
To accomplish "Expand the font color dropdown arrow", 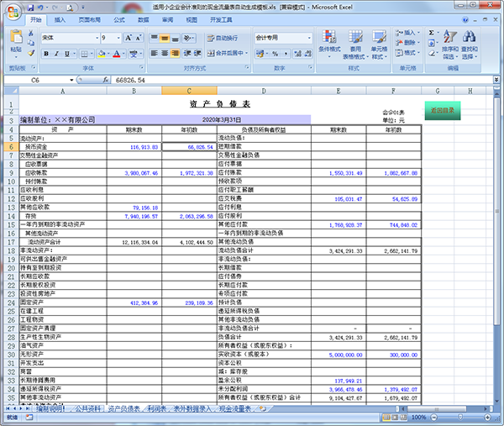I will click(x=123, y=54).
